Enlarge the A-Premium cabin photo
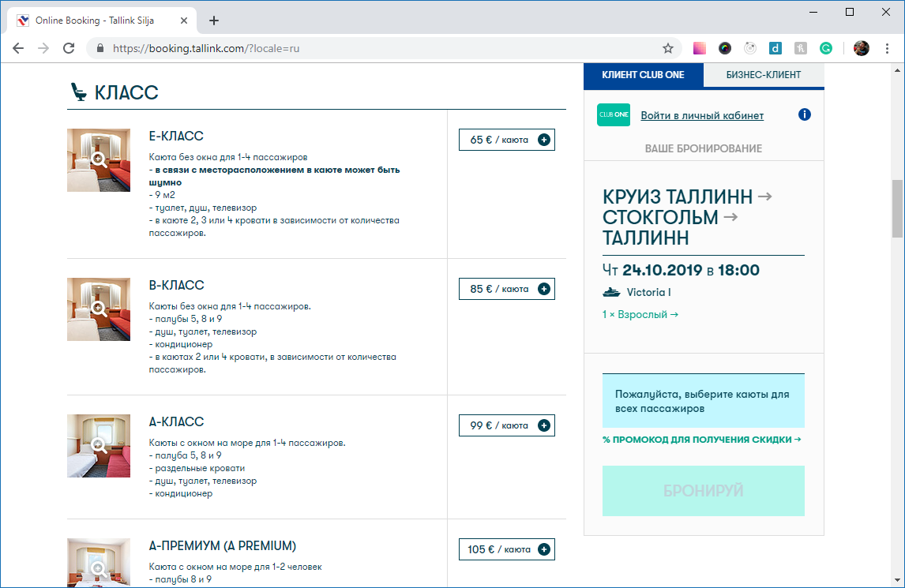Screen dimensions: 905x588 point(99,563)
